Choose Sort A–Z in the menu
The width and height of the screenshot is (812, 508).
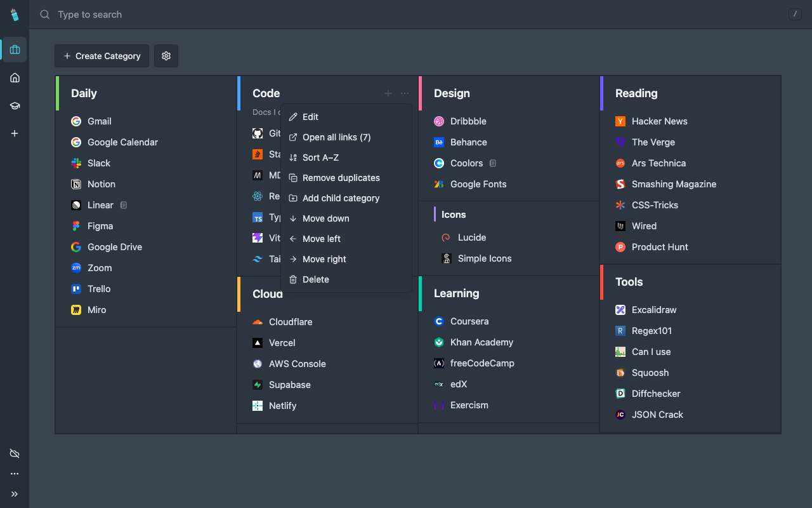[x=346, y=157]
